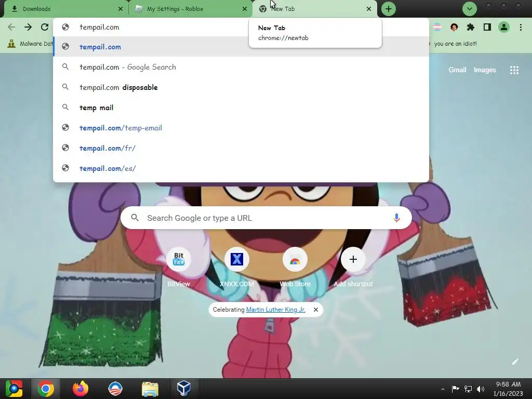Close the Downloads tab

pyautogui.click(x=121, y=9)
